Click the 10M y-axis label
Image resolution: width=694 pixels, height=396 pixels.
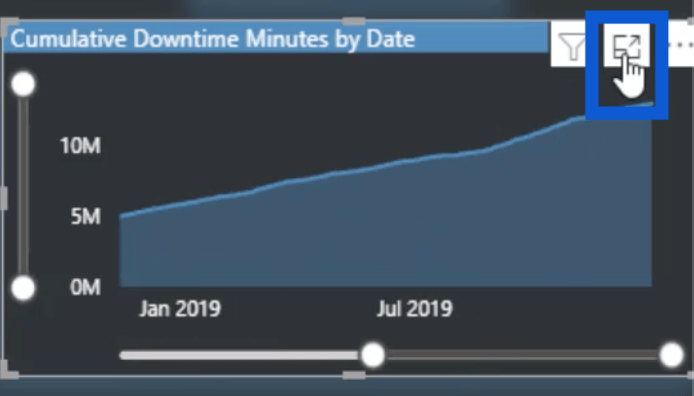tap(81, 146)
